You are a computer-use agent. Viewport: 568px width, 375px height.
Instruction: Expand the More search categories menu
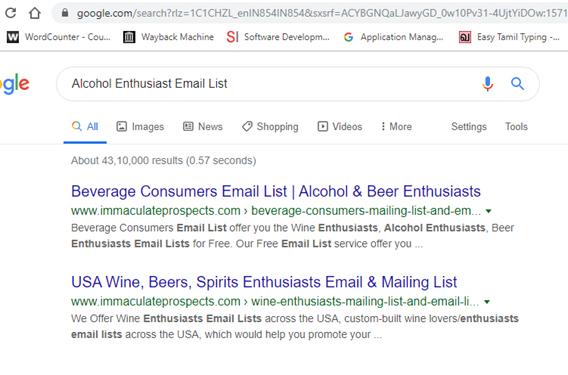tap(396, 126)
